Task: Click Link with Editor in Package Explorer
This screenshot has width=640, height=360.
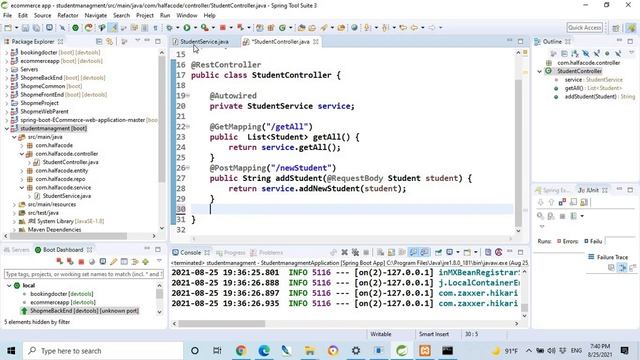Action: [x=109, y=42]
